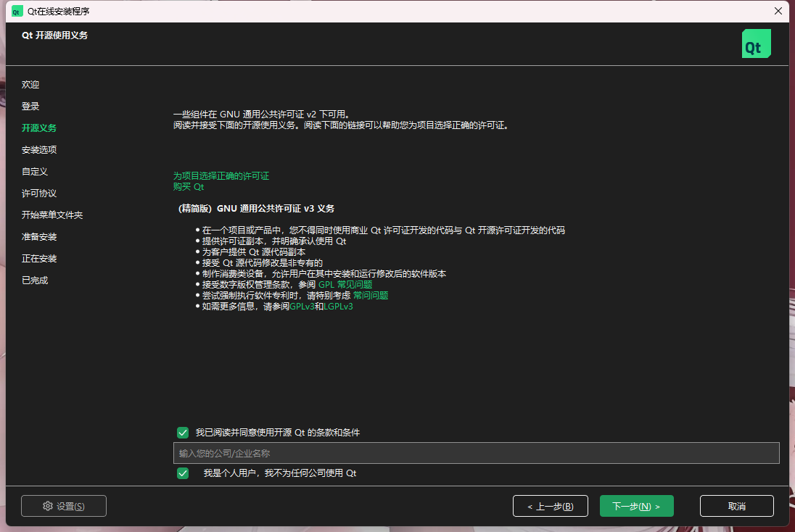795x532 pixels.
Task: Click the label 我是个人用户，我不为任何公司使用 Qt
Action: (x=280, y=473)
